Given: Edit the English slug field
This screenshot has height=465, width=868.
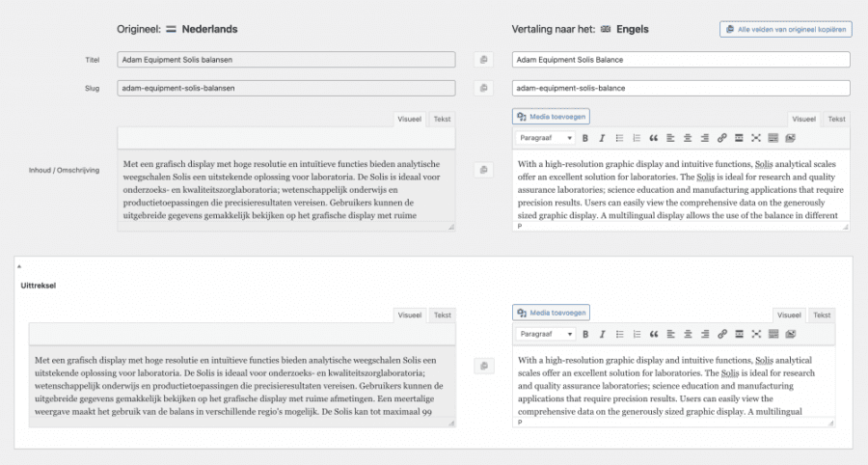Looking at the screenshot, I should tap(681, 88).
